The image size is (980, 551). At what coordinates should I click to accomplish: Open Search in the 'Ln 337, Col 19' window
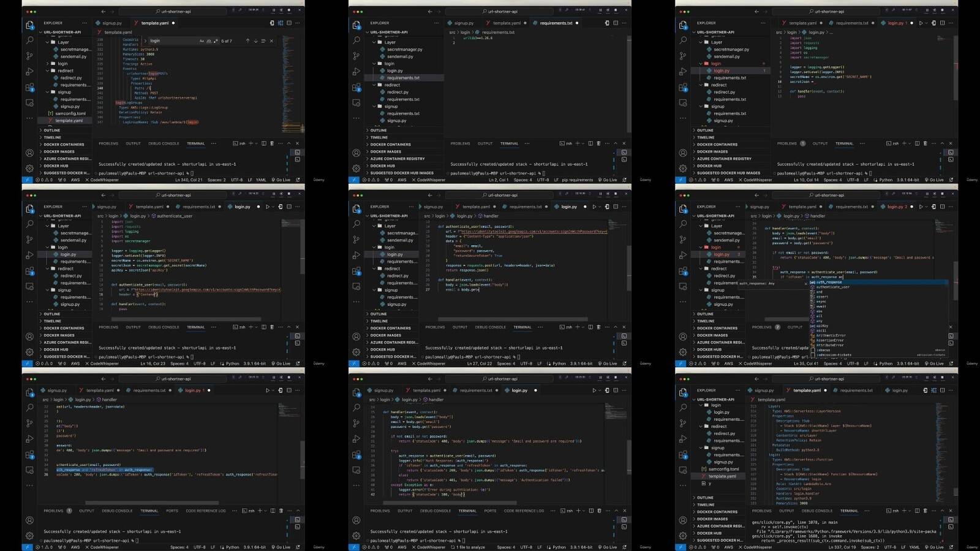(683, 408)
